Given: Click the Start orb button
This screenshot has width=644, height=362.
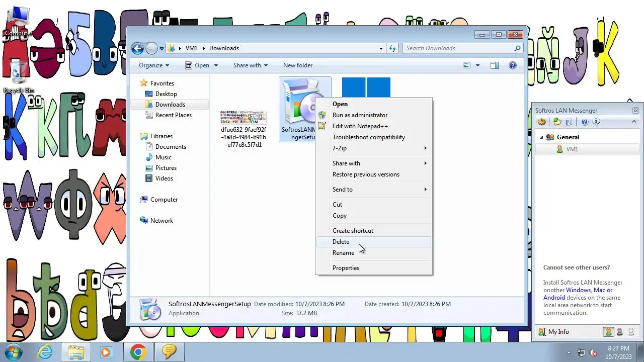Looking at the screenshot, I should [x=14, y=351].
